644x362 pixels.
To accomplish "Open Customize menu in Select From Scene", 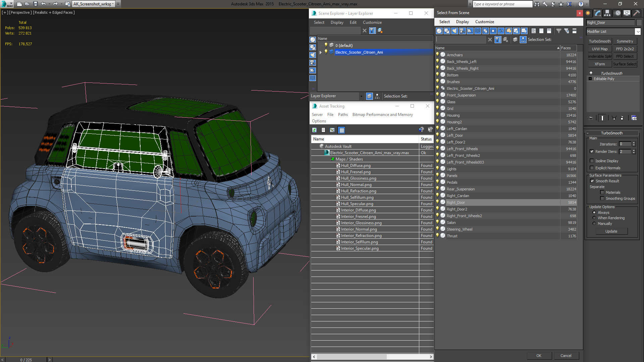I will pyautogui.click(x=484, y=22).
